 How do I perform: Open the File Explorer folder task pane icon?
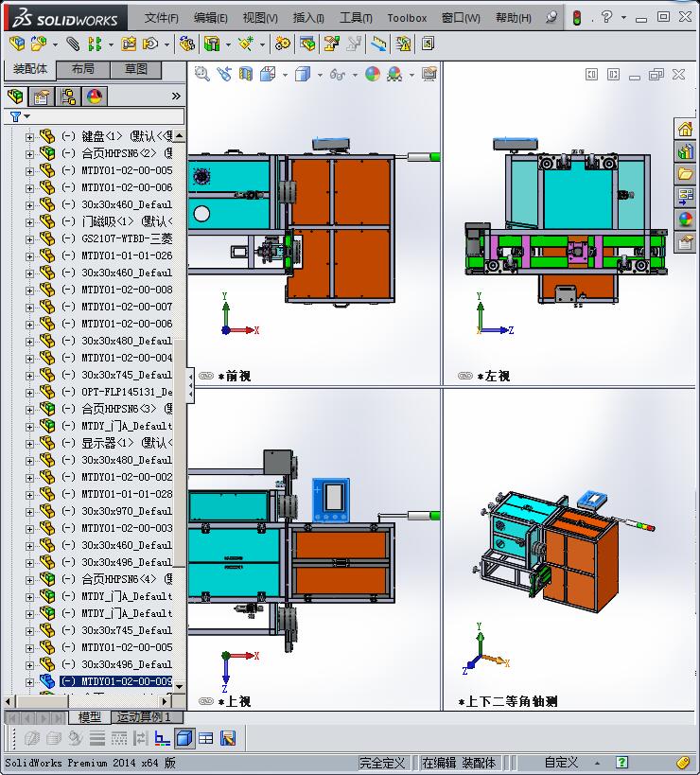[685, 173]
